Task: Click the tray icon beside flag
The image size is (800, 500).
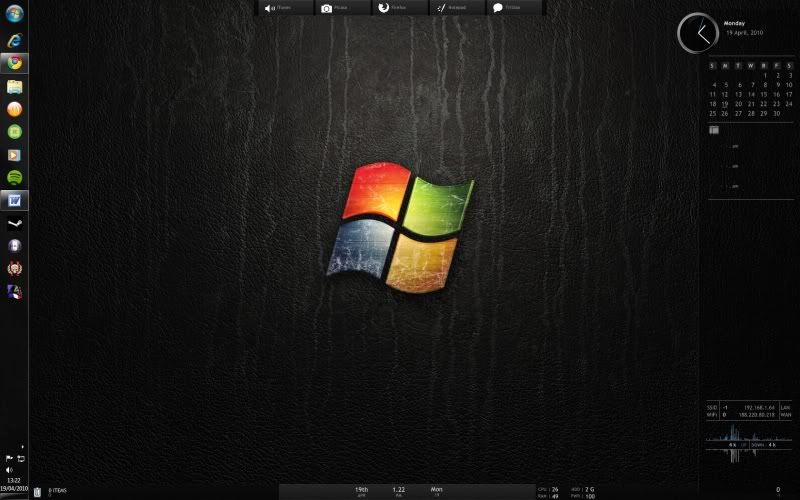Action: point(21,458)
